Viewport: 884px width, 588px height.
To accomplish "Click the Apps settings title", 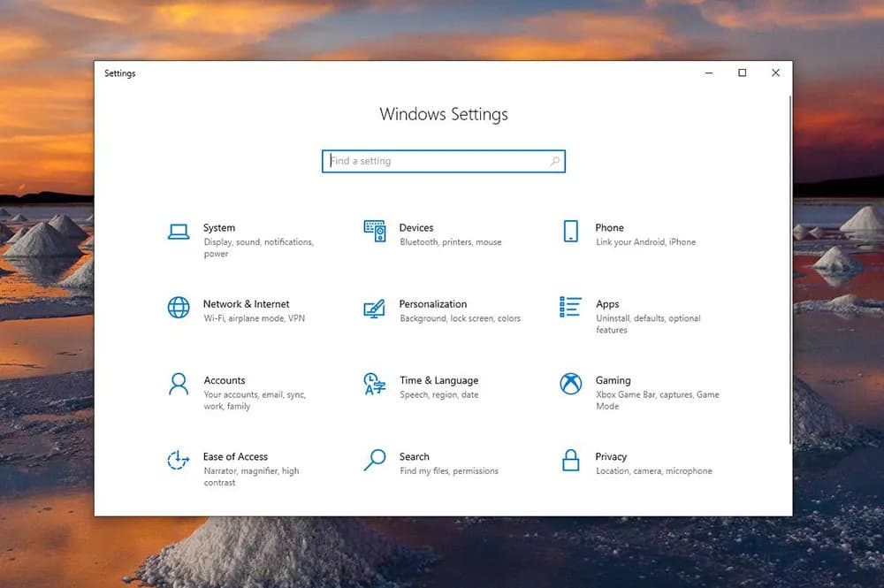I will pos(607,304).
